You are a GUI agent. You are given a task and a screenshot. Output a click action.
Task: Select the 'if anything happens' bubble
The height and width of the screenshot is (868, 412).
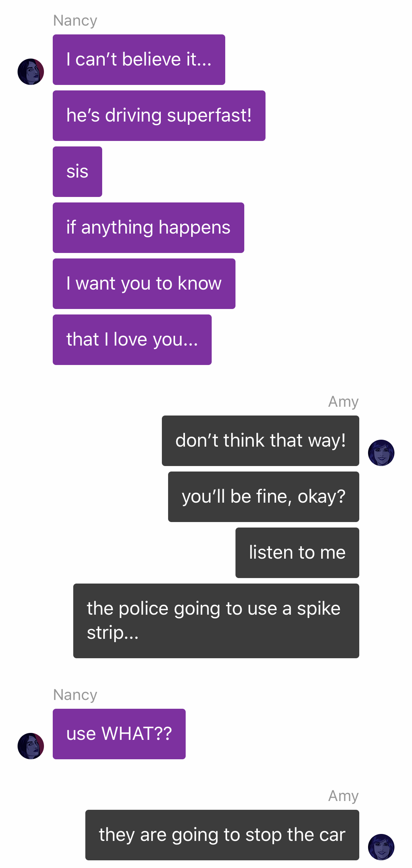coord(148,228)
